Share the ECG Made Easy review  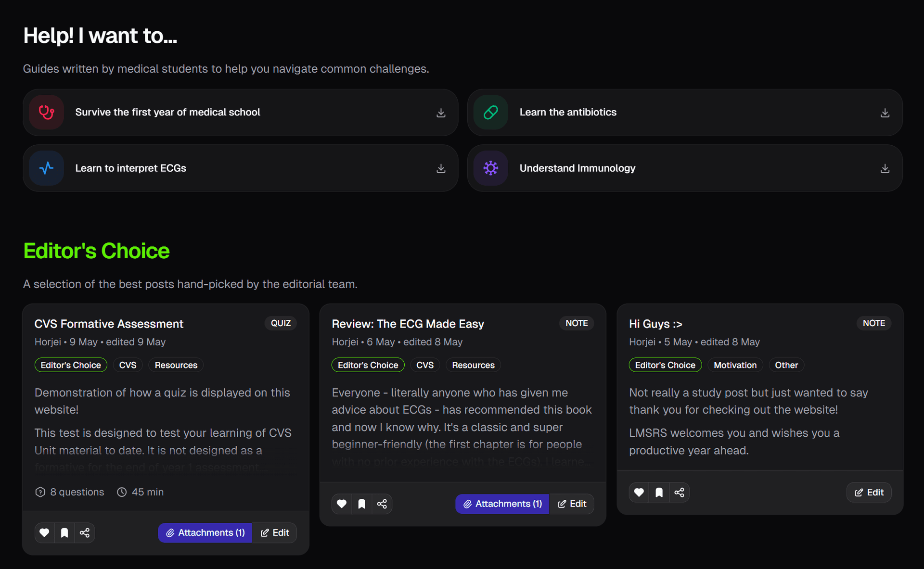pyautogui.click(x=382, y=504)
